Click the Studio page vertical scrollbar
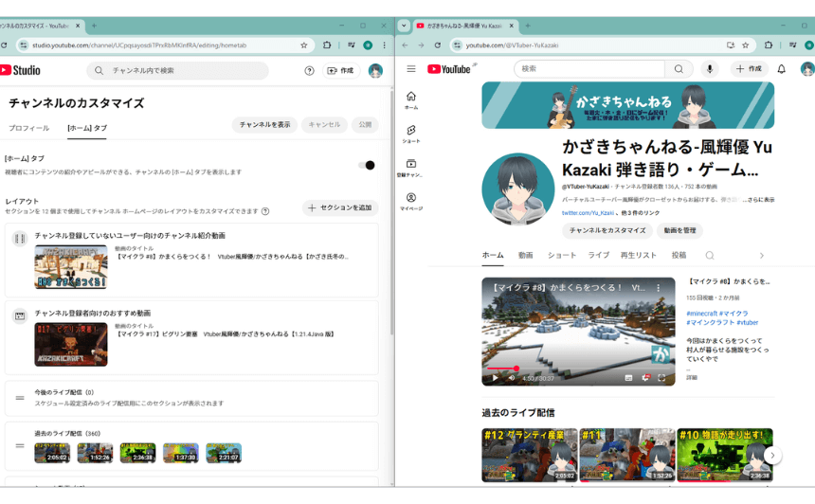Screen dimensions: 815x504 392,213
